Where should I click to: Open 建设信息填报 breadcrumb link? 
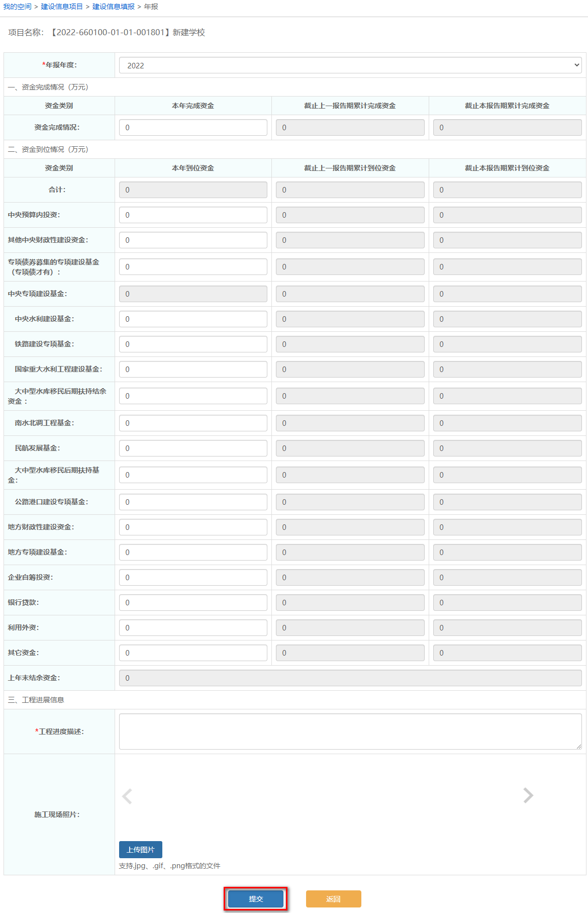click(x=114, y=7)
